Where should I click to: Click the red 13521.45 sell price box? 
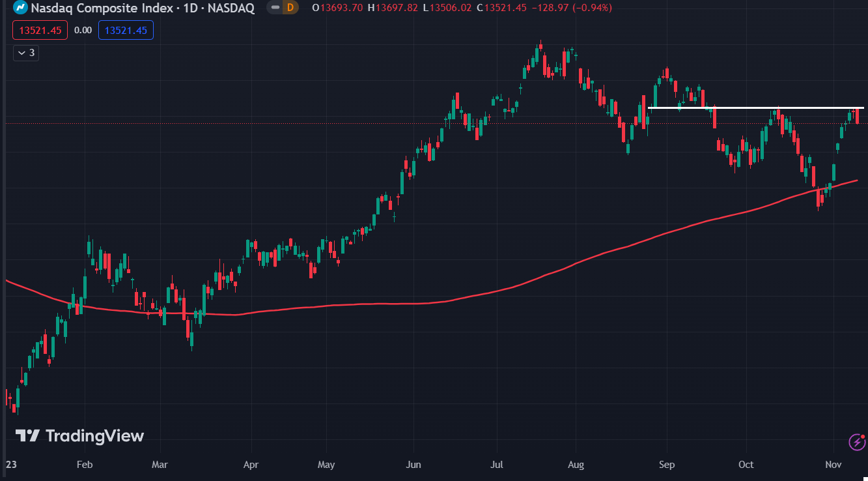[40, 30]
